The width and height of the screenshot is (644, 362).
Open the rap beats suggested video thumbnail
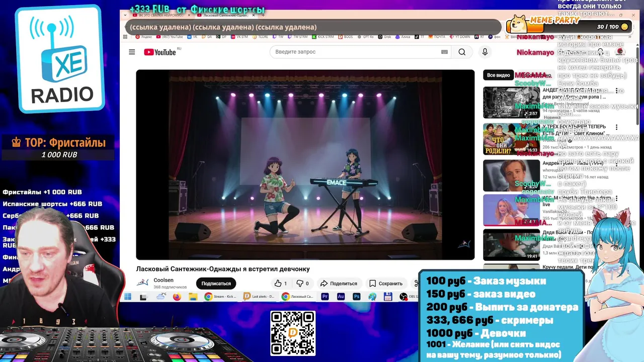point(511,103)
